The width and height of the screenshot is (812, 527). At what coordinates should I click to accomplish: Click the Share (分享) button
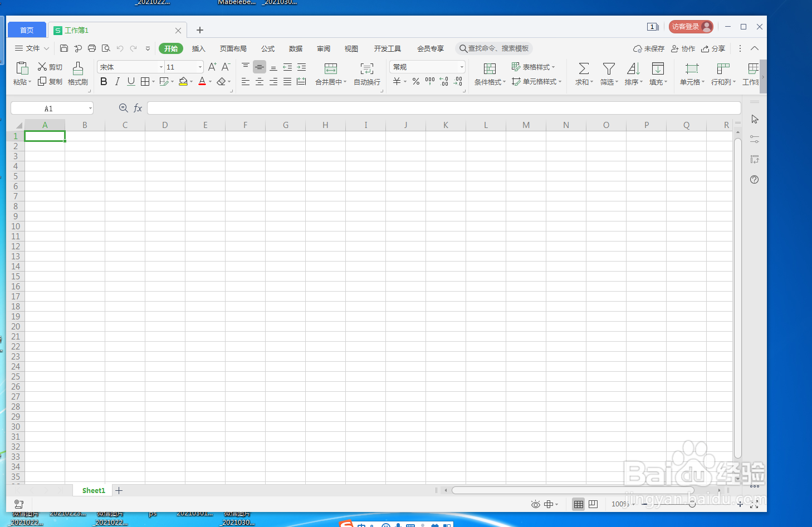pos(713,48)
